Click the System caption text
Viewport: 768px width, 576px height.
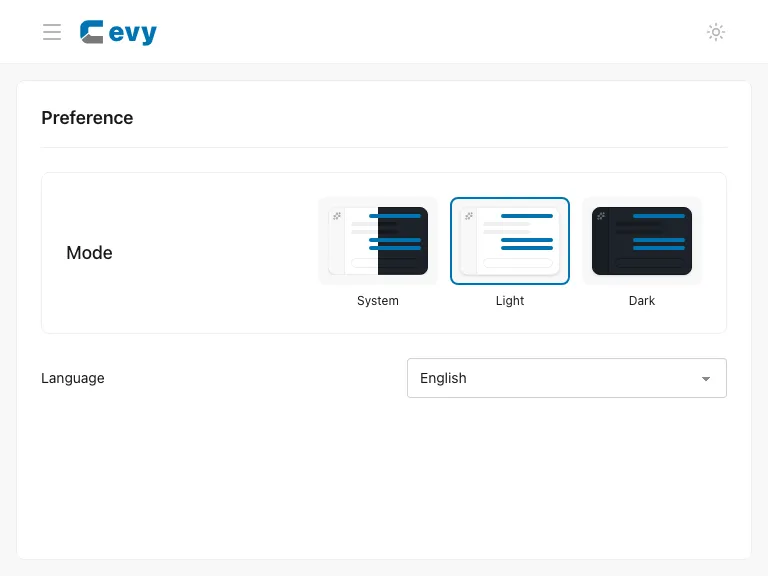[x=378, y=301]
